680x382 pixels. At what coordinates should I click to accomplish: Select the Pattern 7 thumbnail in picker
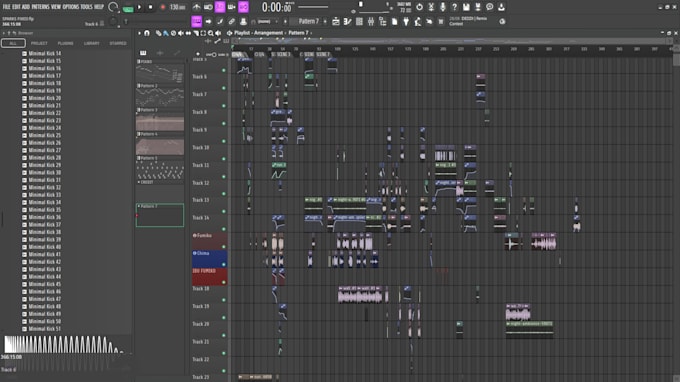tap(160, 215)
